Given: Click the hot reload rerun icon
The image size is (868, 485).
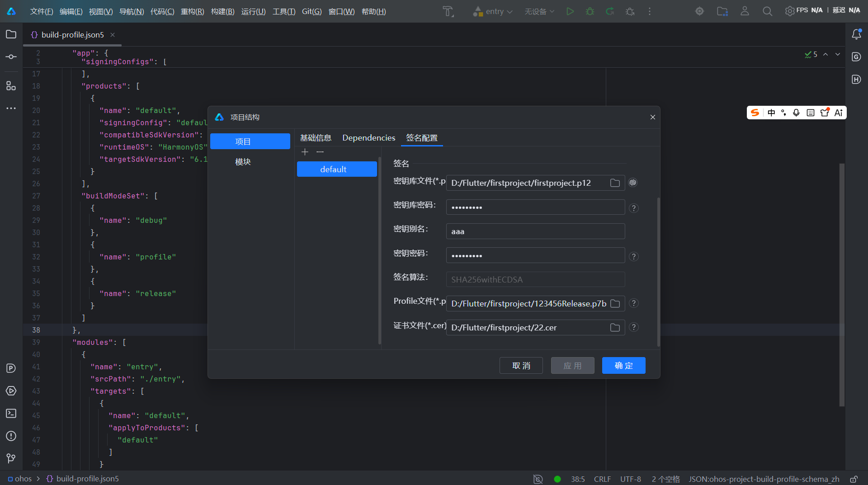Looking at the screenshot, I should click(x=610, y=11).
